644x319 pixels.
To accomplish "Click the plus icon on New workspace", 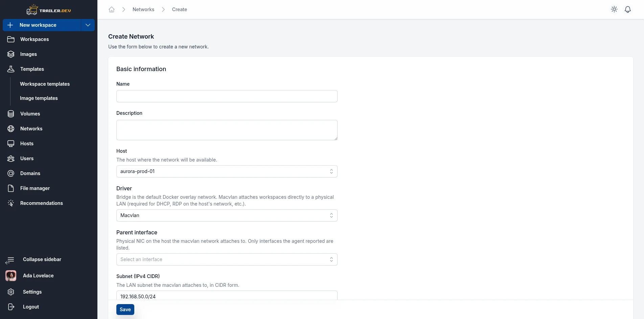I will click(10, 25).
